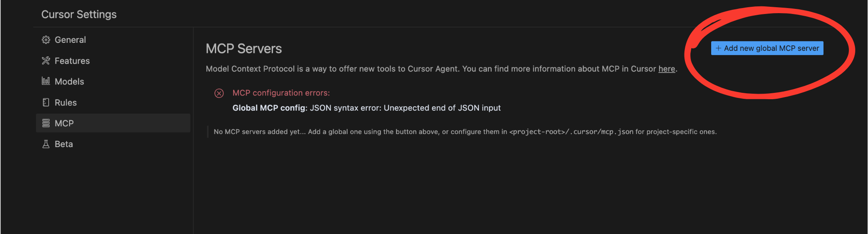Screen dimensions: 868x234
Task: Click the gear icon beside General
Action: point(46,40)
